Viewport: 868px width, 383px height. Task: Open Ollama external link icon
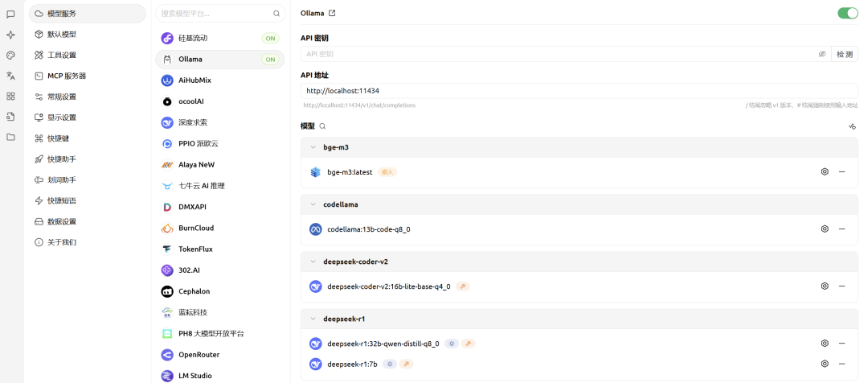tap(332, 14)
